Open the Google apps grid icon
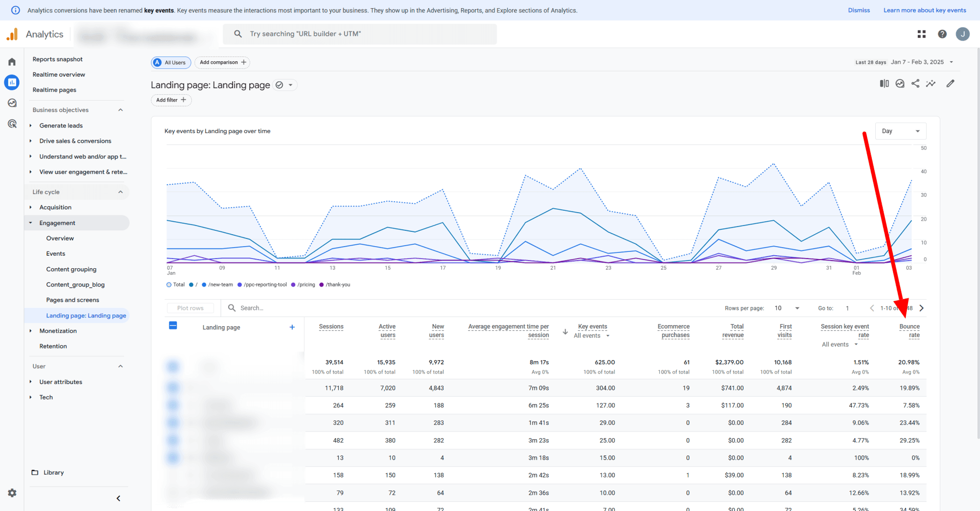 coord(921,34)
